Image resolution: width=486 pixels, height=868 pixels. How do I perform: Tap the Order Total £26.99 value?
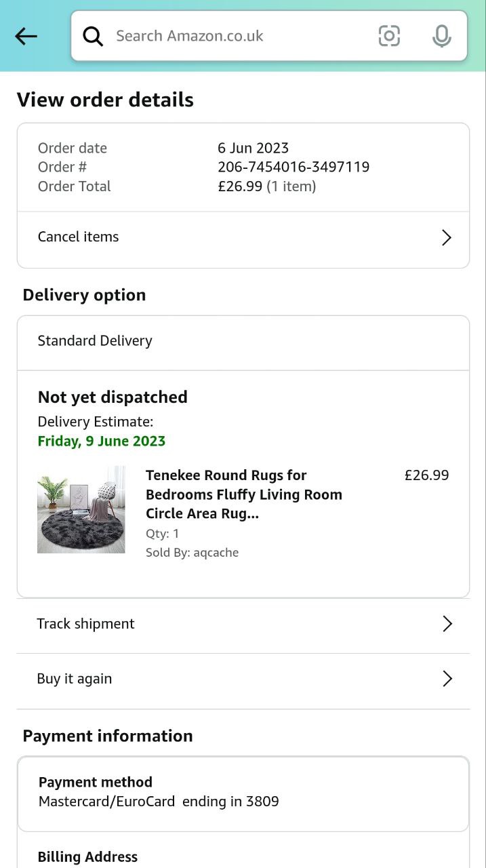click(x=240, y=186)
